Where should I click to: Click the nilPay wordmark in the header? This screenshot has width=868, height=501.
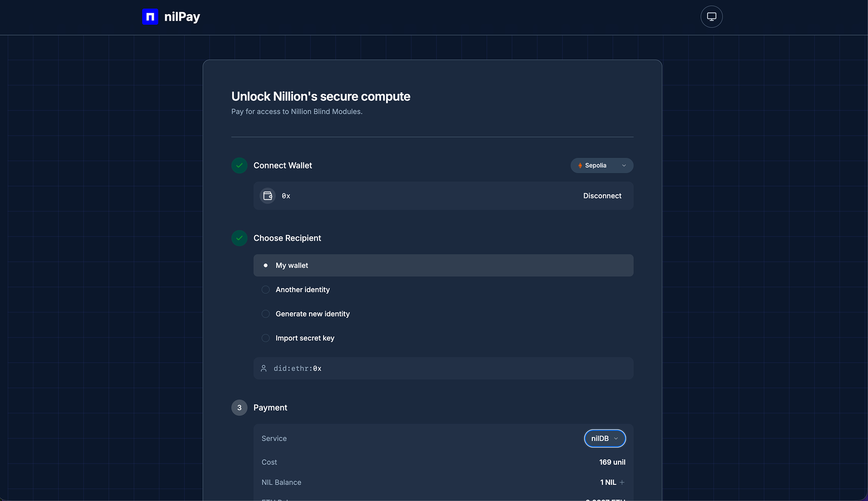(182, 16)
